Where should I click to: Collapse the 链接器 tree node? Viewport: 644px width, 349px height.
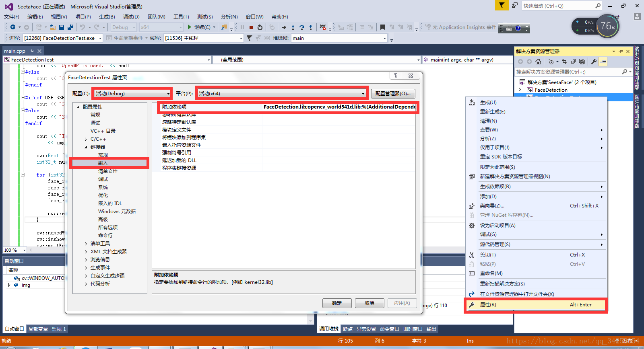pos(86,147)
